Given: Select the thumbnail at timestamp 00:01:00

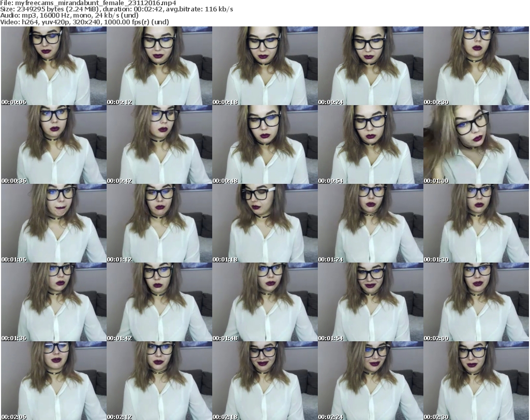Looking at the screenshot, I should pos(476,144).
